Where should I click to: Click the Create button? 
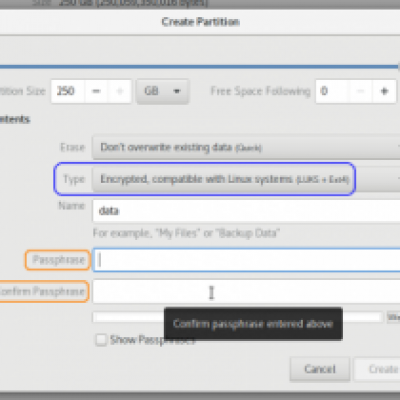[x=377, y=369]
